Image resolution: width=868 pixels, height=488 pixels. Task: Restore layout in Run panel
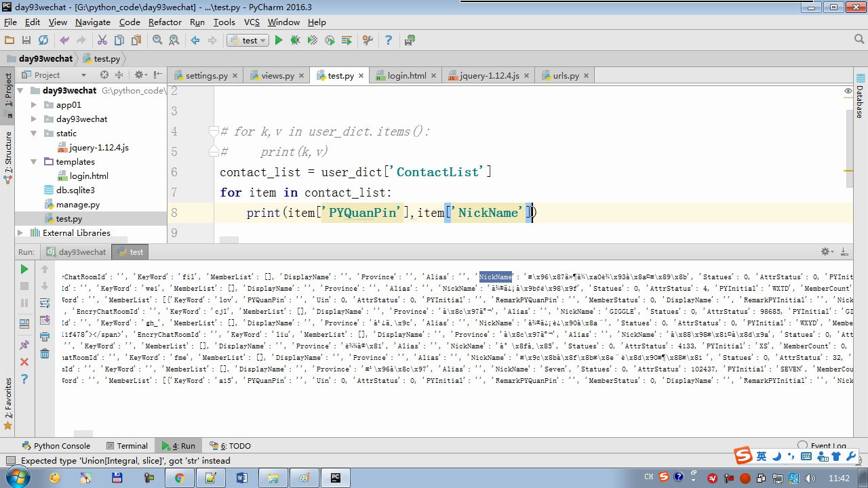click(24, 324)
